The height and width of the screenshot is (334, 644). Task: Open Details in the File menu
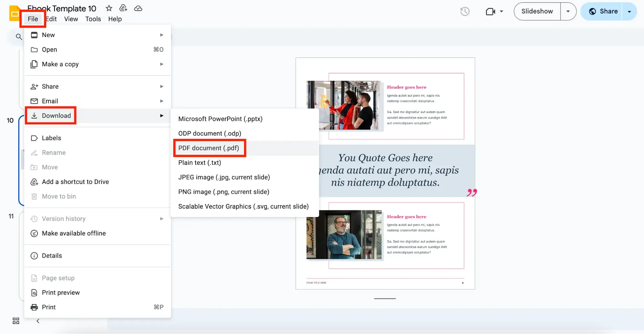[x=98, y=256]
